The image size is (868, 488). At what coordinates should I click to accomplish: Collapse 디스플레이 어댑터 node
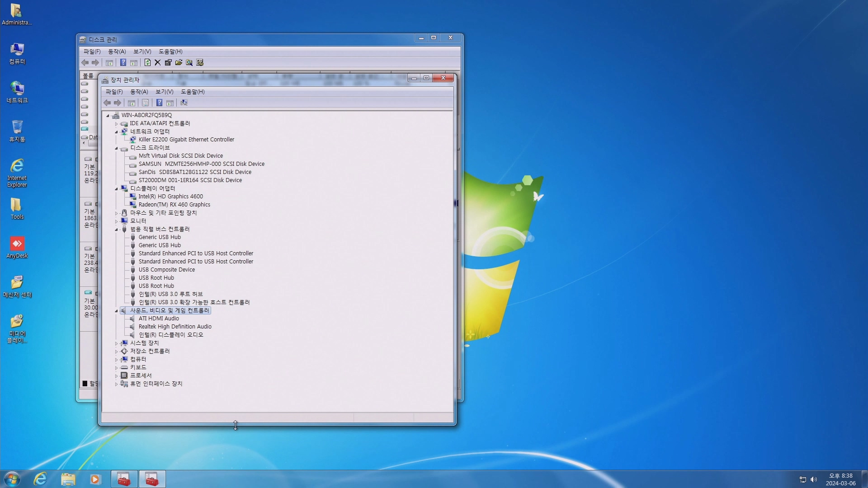click(x=116, y=189)
